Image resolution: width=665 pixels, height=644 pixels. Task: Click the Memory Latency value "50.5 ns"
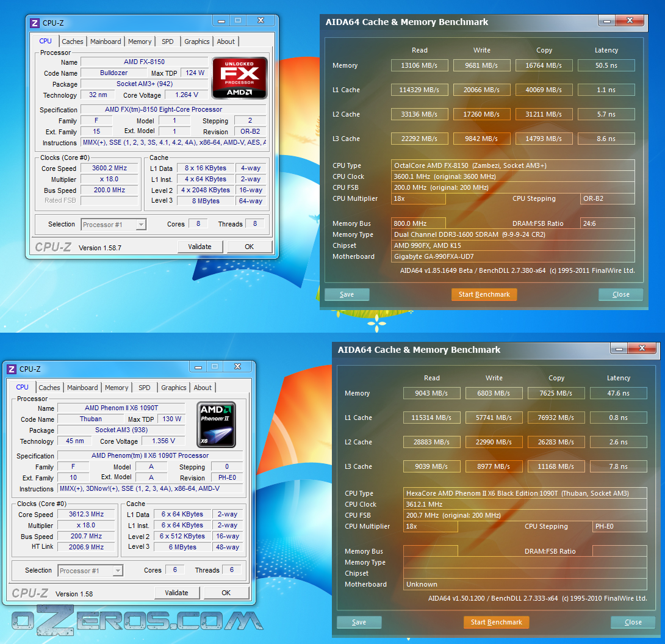pos(606,65)
